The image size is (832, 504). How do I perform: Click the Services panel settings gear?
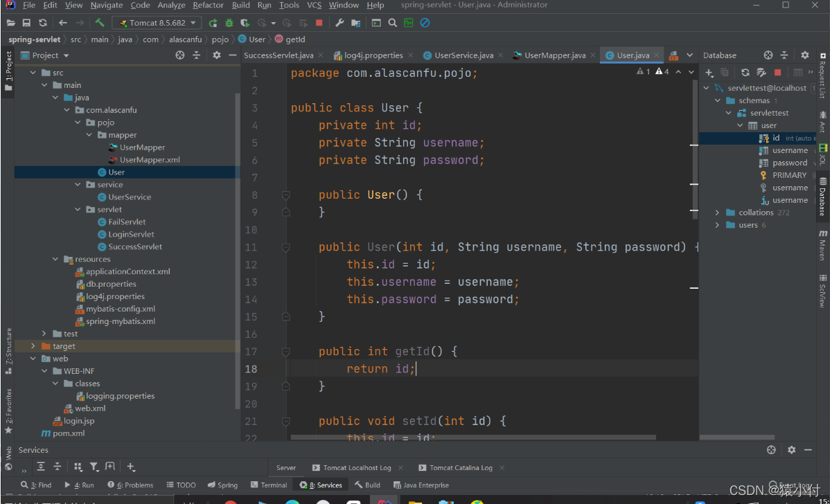click(791, 449)
